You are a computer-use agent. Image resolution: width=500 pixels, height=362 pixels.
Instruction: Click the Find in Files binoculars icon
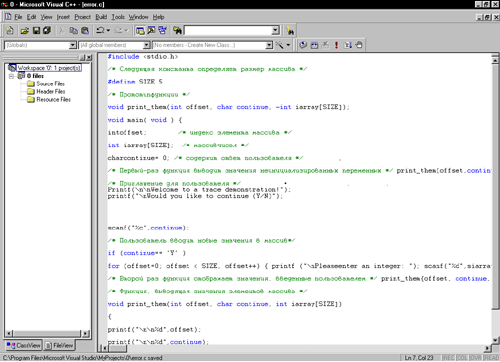(177, 31)
